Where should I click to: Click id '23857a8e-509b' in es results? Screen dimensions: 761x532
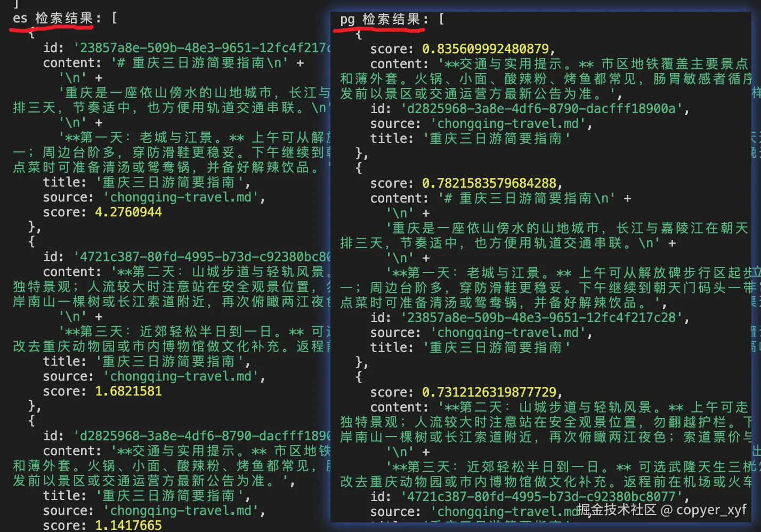coord(202,48)
